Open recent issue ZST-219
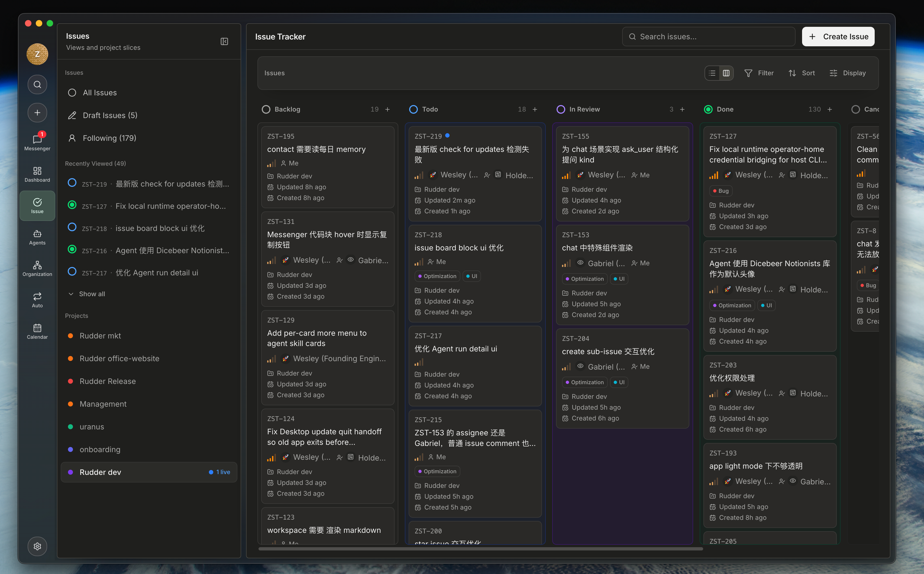Viewport: 924px width, 574px height. point(149,184)
